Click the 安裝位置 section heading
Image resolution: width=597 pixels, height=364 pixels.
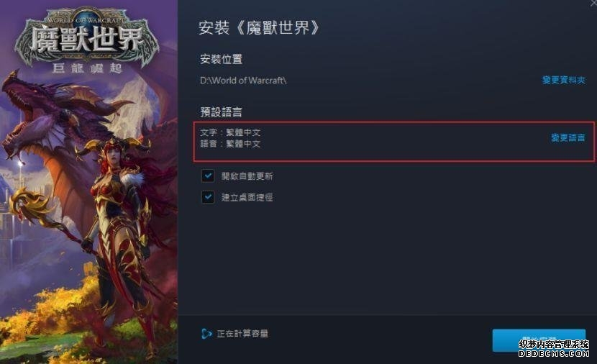pyautogui.click(x=222, y=59)
